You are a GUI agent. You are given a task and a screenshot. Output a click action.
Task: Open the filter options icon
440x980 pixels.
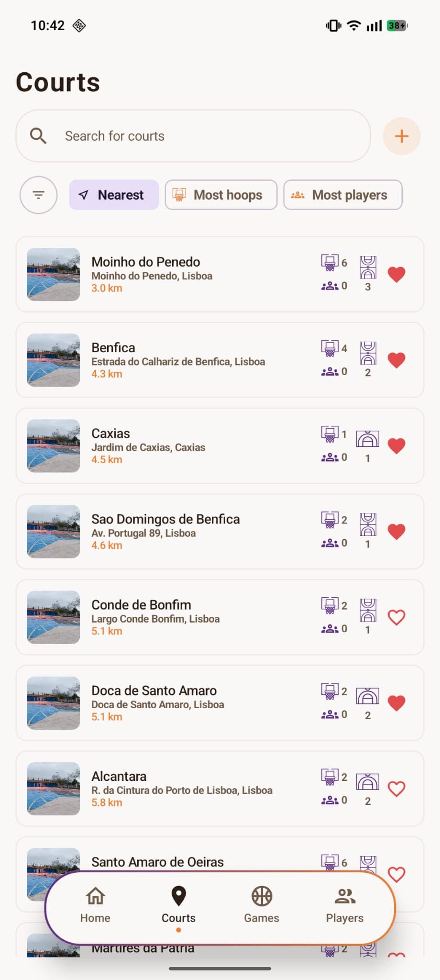[x=38, y=195]
